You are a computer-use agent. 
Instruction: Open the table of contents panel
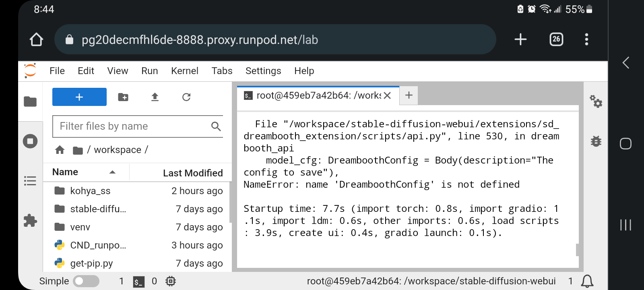pos(31,181)
